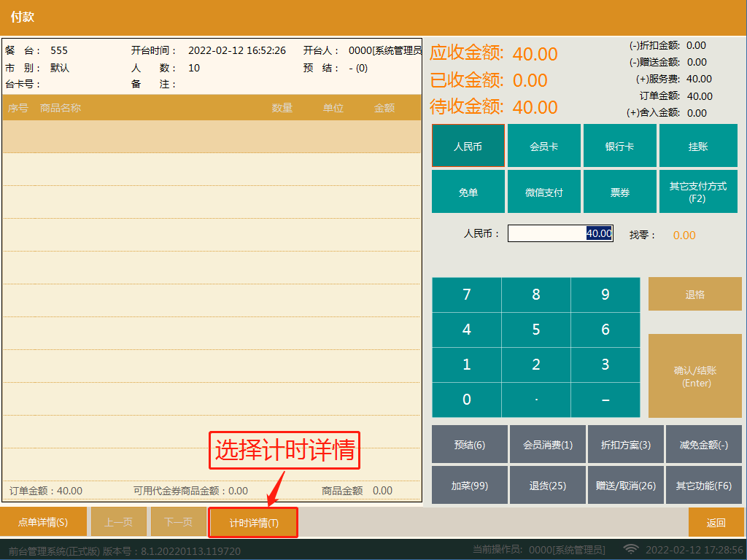The height and width of the screenshot is (560, 747).
Task: Click the 数量 column header
Action: 282,108
